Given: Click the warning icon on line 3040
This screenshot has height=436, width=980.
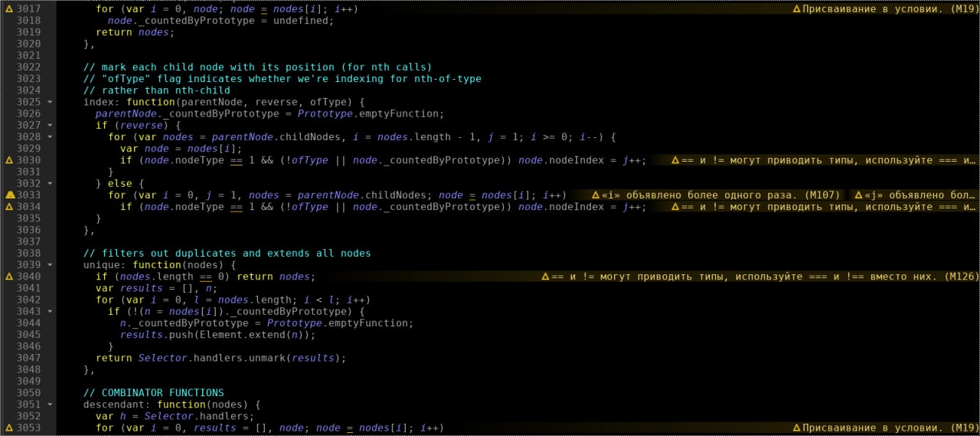Looking at the screenshot, I should pos(9,277).
